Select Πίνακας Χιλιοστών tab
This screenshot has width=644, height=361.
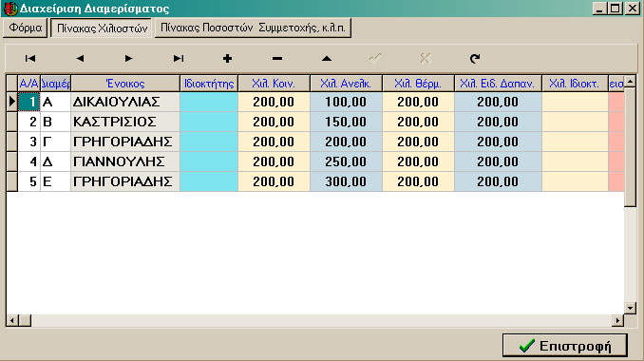pyautogui.click(x=102, y=28)
